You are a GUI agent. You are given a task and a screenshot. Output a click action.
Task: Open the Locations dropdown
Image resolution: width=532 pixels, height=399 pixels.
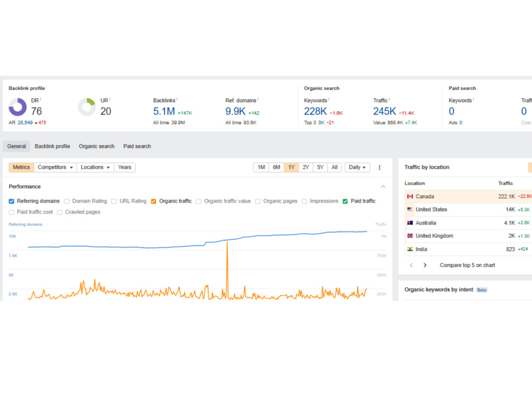pos(95,167)
